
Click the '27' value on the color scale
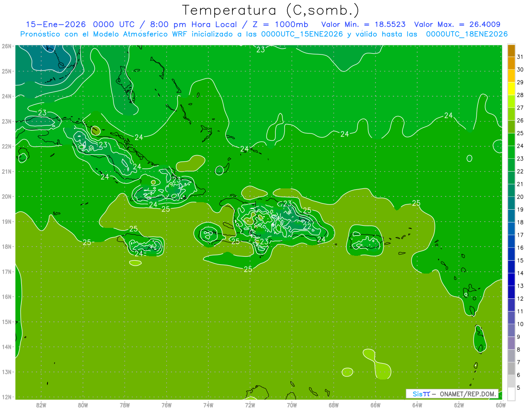pyautogui.click(x=520, y=108)
